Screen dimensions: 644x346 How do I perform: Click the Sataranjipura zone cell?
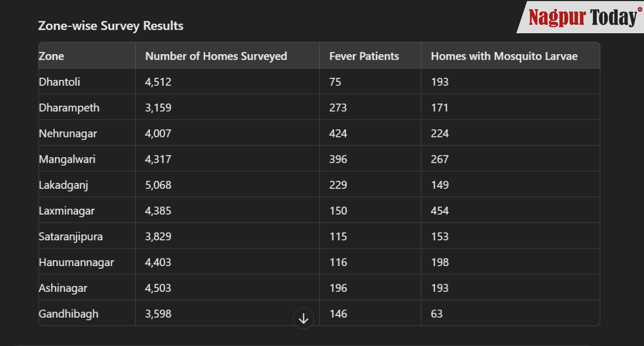click(x=71, y=237)
